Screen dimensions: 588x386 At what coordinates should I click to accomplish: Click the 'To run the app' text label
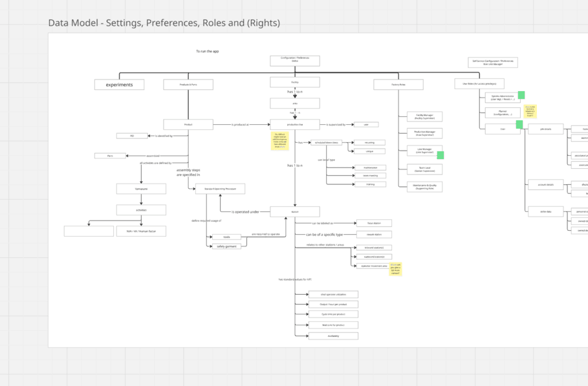(x=208, y=51)
